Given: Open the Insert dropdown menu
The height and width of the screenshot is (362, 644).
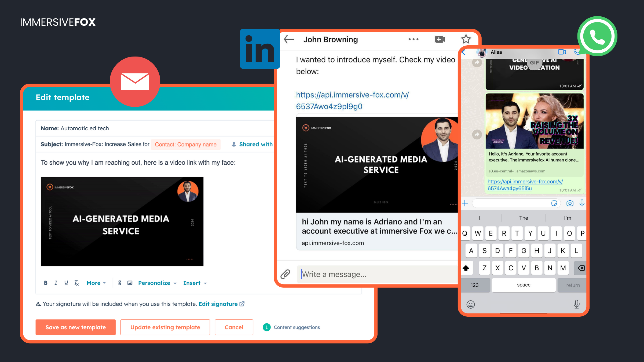Looking at the screenshot, I should [195, 283].
